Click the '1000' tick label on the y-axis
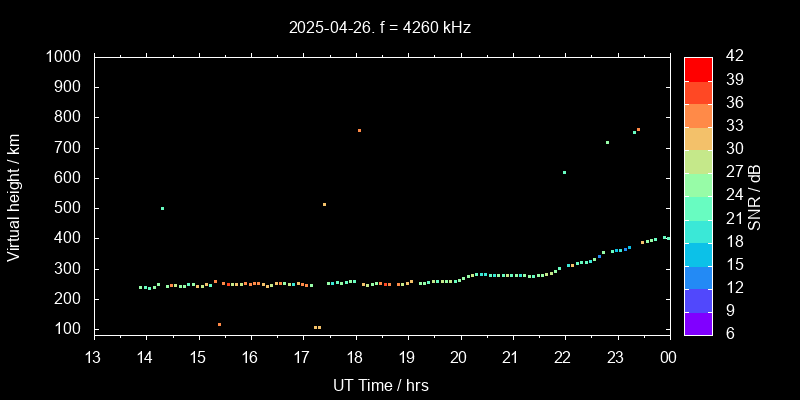Viewport: 800px width, 400px height. [x=65, y=57]
